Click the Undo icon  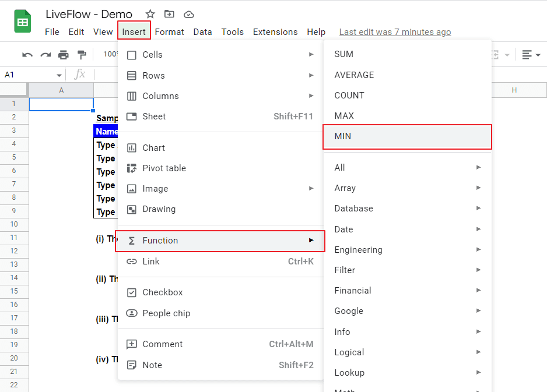(x=27, y=54)
